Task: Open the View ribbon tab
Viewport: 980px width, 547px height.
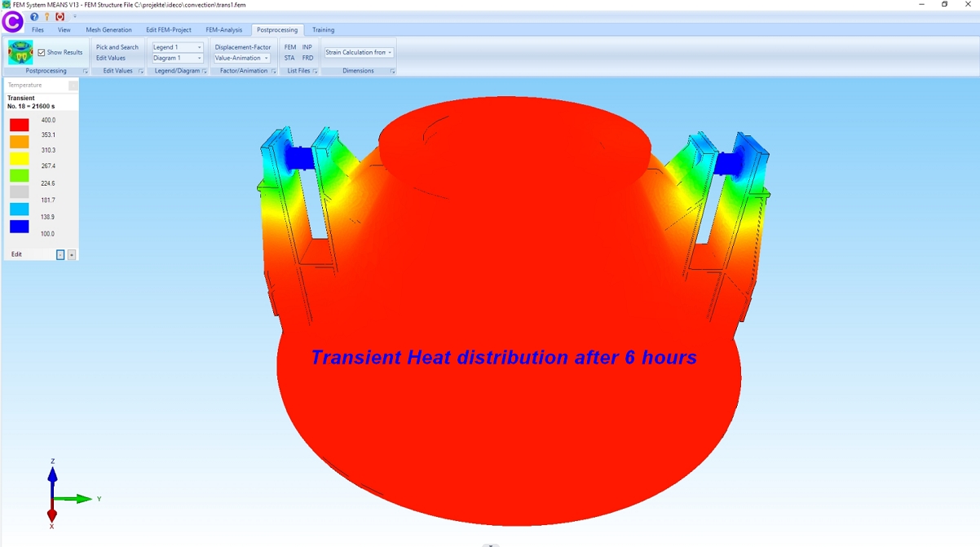Action: tap(64, 30)
